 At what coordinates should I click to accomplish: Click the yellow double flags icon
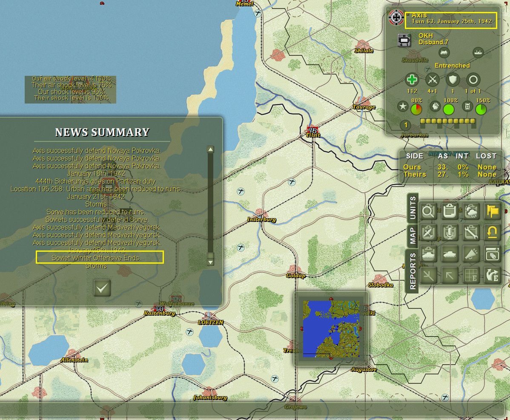click(x=493, y=211)
